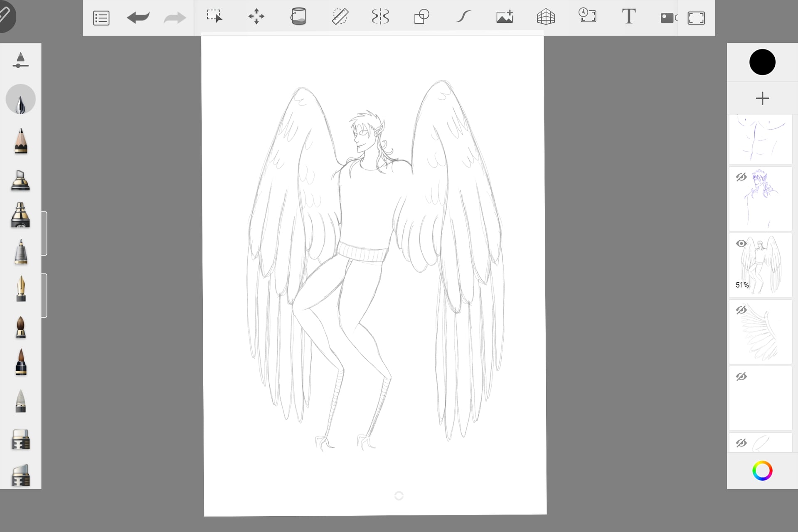Select the active inking pen brush

(20, 99)
